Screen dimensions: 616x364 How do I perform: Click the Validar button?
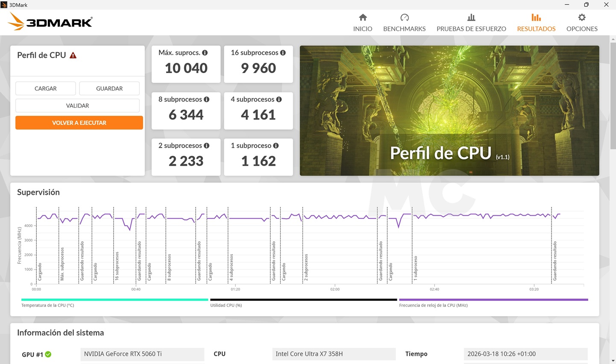[77, 105]
